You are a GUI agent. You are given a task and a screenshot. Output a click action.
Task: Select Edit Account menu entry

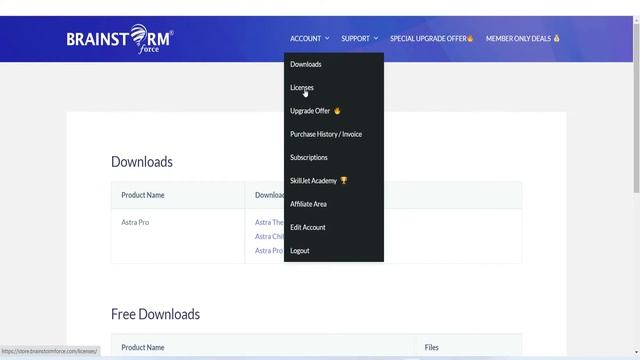[308, 227]
